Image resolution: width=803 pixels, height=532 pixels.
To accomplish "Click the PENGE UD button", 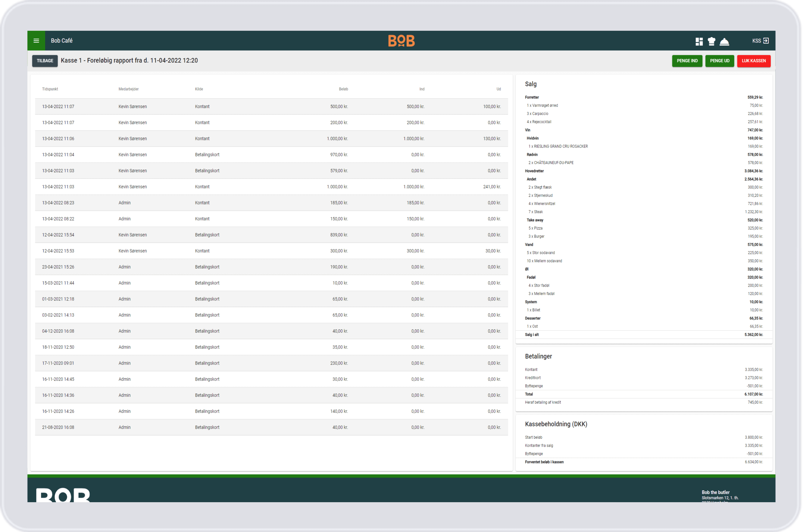I will (x=720, y=61).
